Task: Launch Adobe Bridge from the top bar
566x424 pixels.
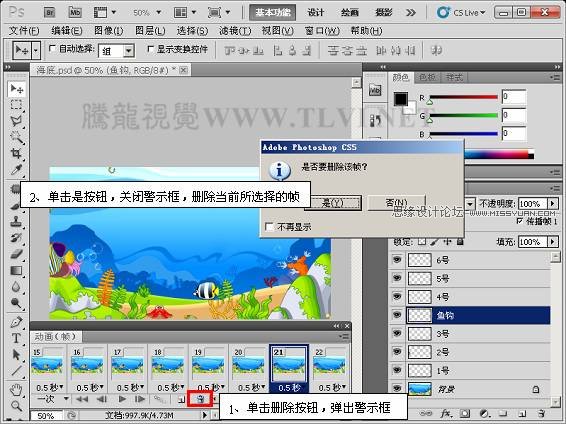Action: [49, 13]
